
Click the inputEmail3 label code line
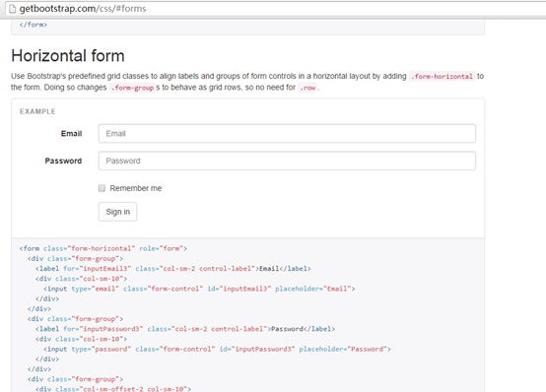pos(173,269)
